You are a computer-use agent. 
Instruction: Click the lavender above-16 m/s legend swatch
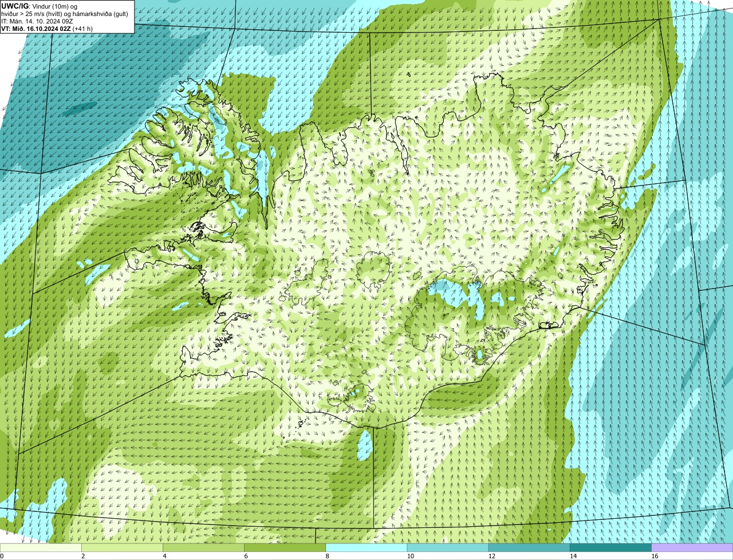(692, 547)
